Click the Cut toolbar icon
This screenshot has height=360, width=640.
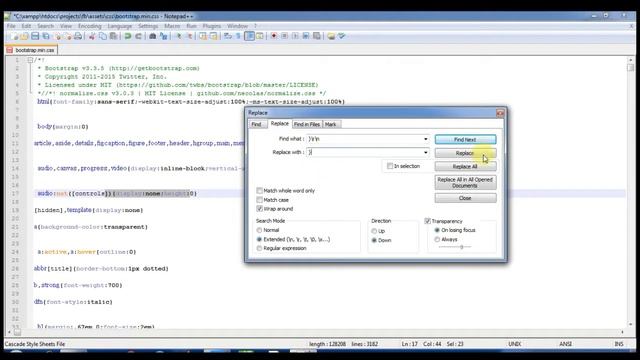point(92,36)
